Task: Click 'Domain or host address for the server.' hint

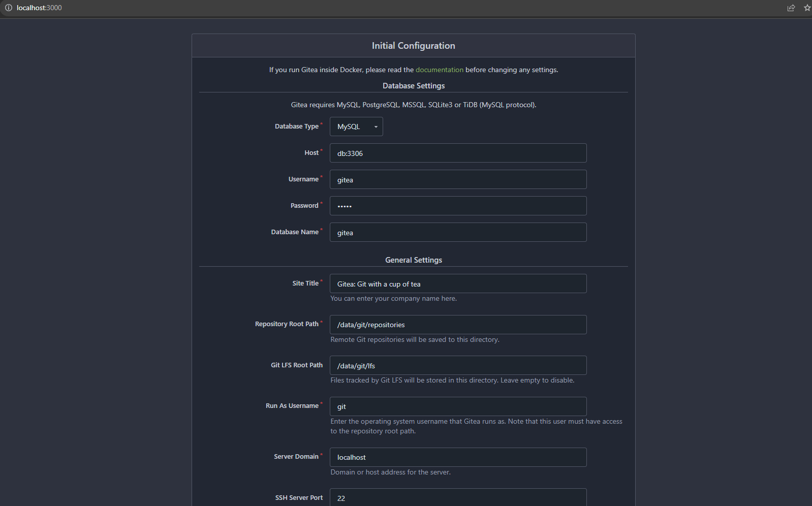Action: 391,472
